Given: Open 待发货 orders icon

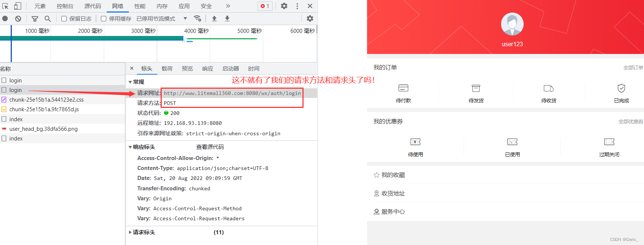Looking at the screenshot, I should pyautogui.click(x=476, y=88).
